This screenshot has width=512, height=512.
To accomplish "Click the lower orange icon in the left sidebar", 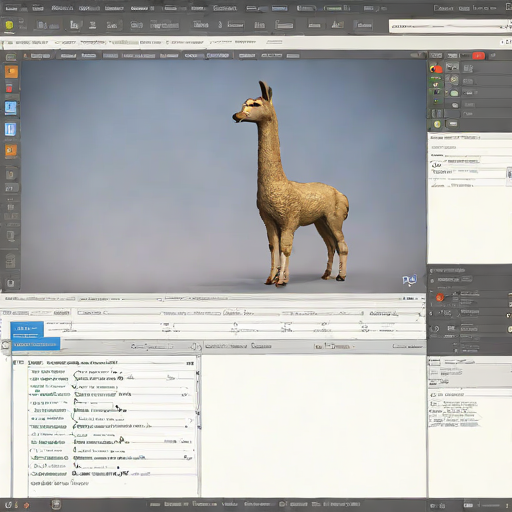I will pos(11,151).
